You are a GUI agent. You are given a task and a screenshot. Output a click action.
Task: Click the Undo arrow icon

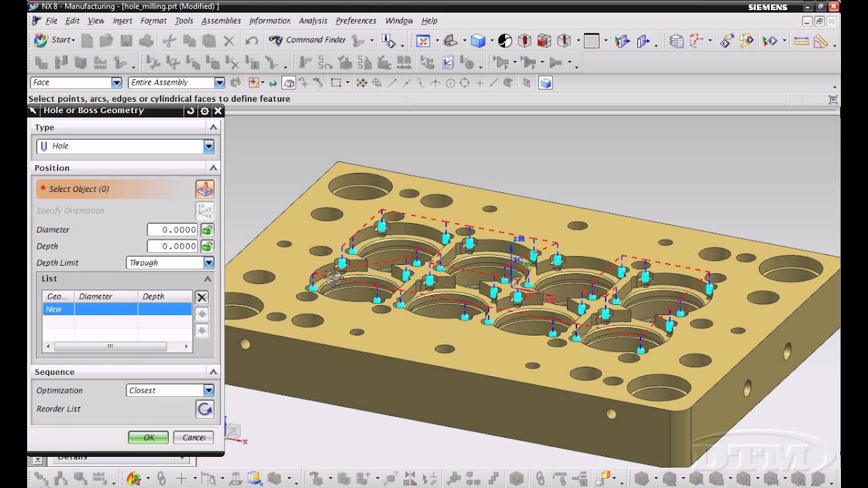click(252, 41)
